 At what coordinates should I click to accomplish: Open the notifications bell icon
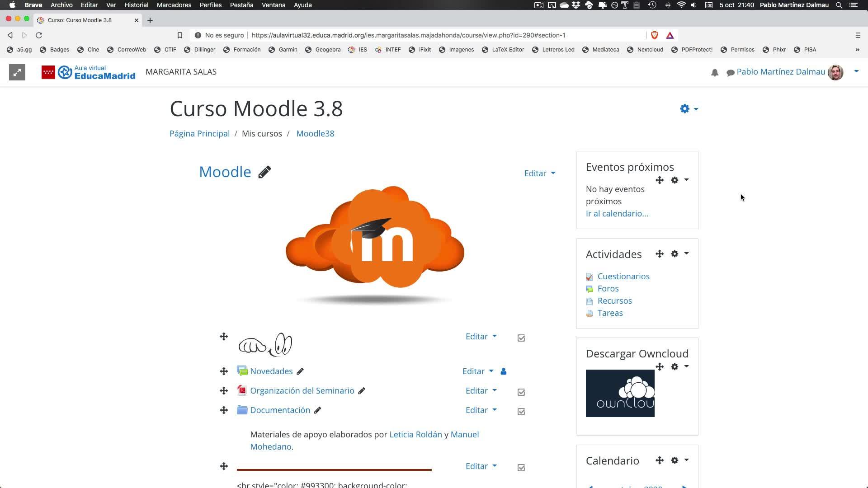(715, 73)
